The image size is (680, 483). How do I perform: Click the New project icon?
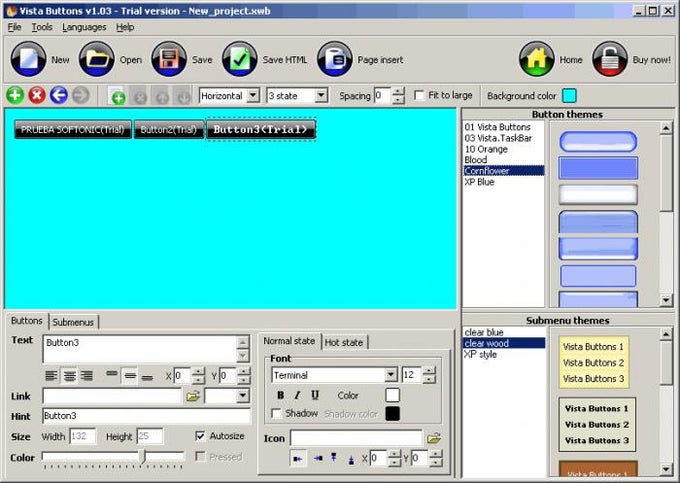click(x=29, y=59)
